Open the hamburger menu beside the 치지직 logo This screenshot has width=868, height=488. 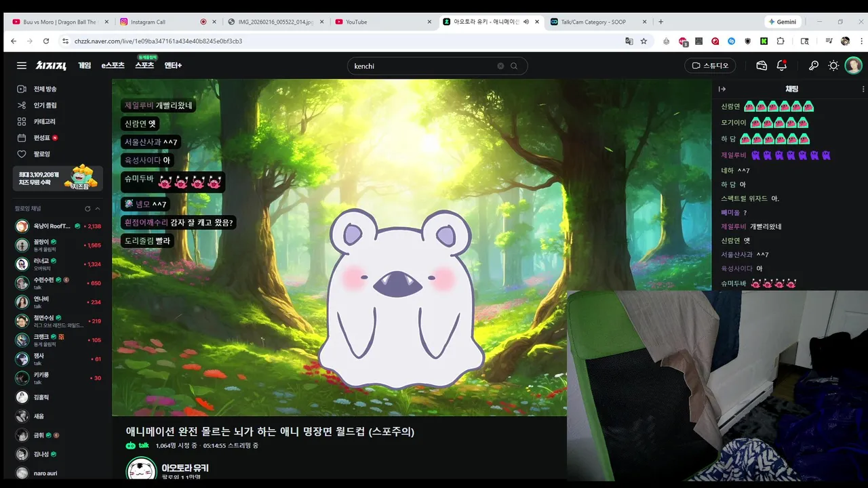(x=22, y=66)
